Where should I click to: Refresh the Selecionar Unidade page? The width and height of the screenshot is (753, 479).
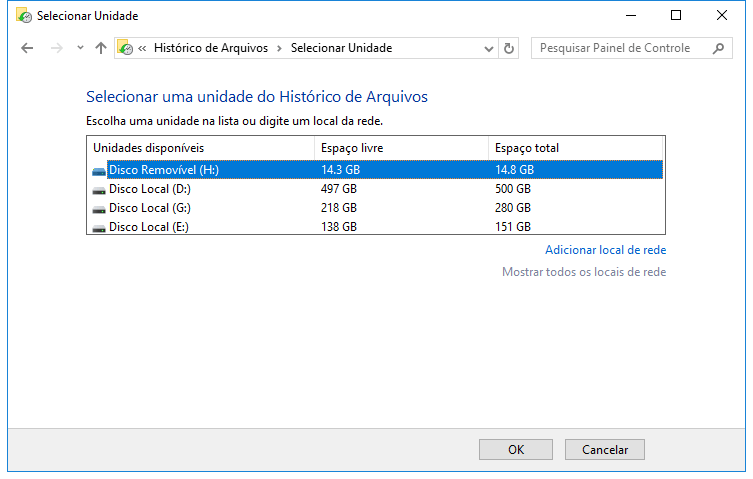[x=509, y=49]
